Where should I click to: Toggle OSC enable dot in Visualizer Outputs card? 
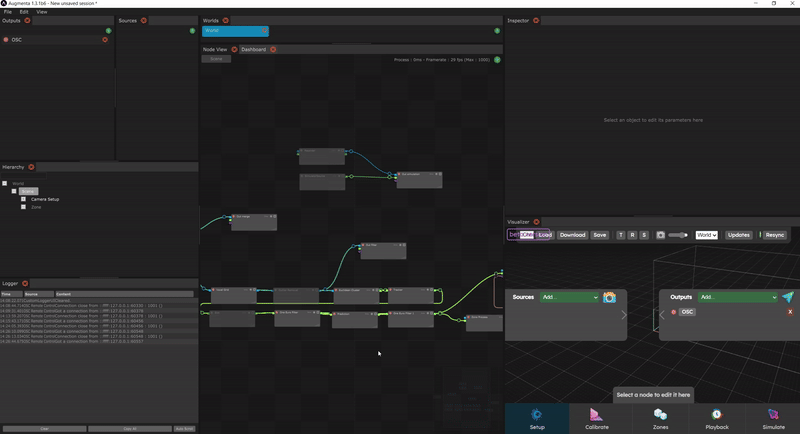(x=673, y=312)
